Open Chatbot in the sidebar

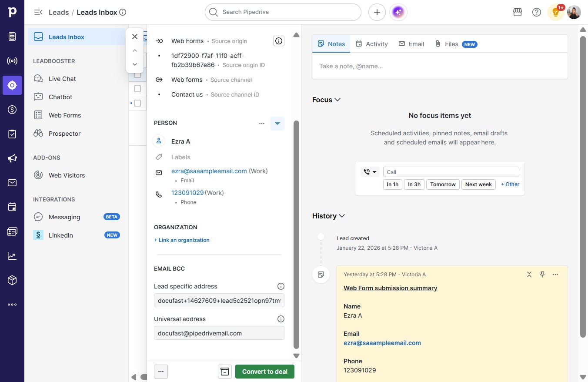77,97
